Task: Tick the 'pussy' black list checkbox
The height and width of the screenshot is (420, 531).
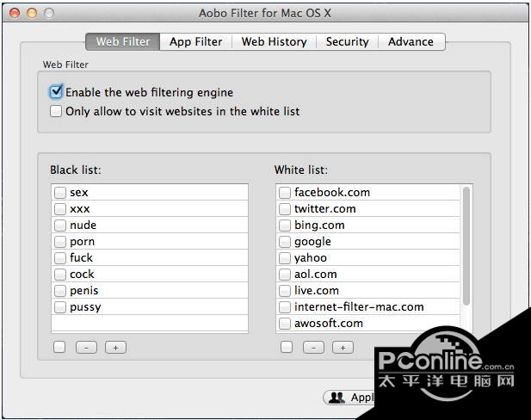Action: pos(60,307)
